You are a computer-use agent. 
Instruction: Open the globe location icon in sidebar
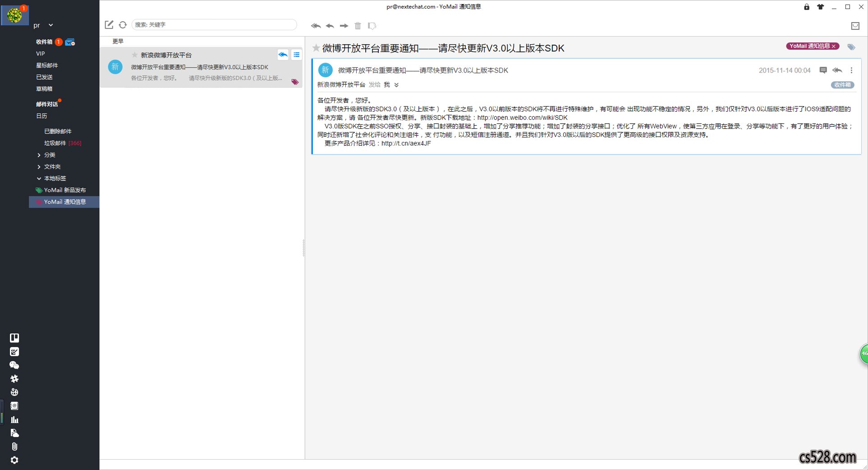click(x=14, y=392)
